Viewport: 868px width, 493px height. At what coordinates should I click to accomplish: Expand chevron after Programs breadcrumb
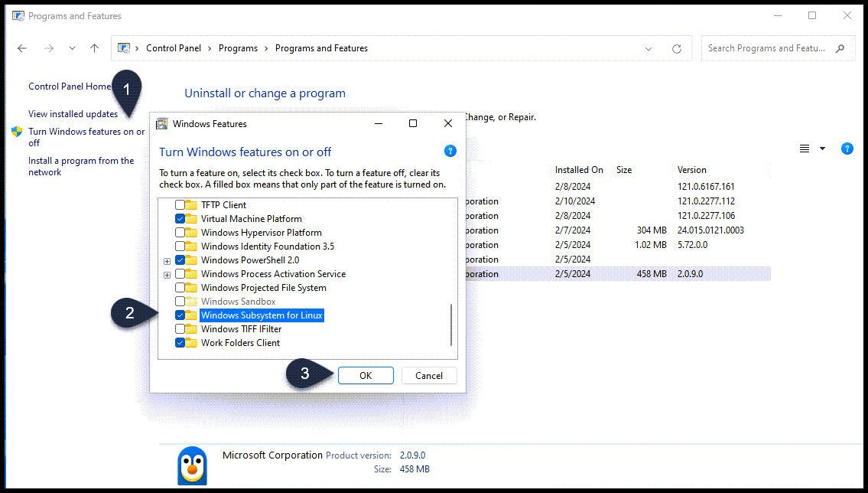click(266, 49)
